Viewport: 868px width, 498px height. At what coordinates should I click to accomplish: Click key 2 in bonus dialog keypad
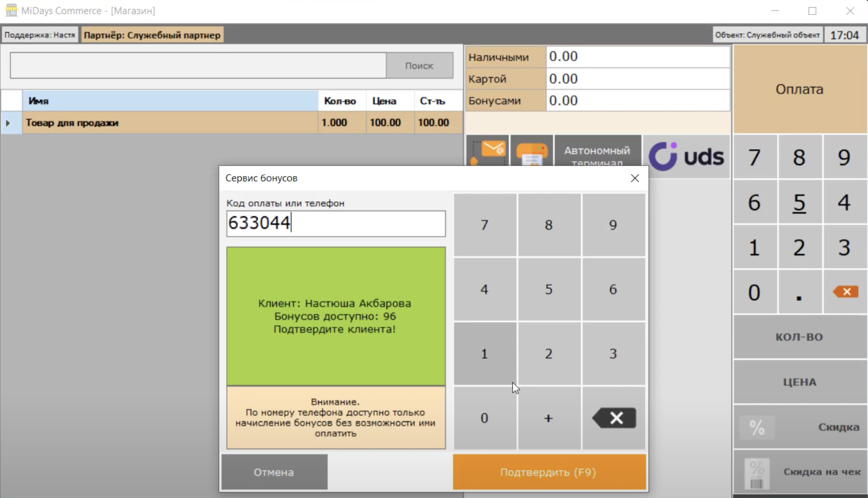549,354
